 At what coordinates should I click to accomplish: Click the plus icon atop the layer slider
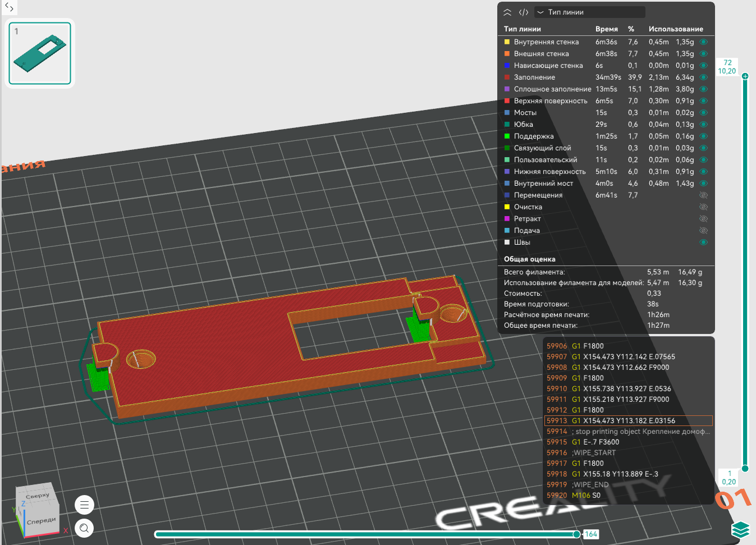pos(745,76)
